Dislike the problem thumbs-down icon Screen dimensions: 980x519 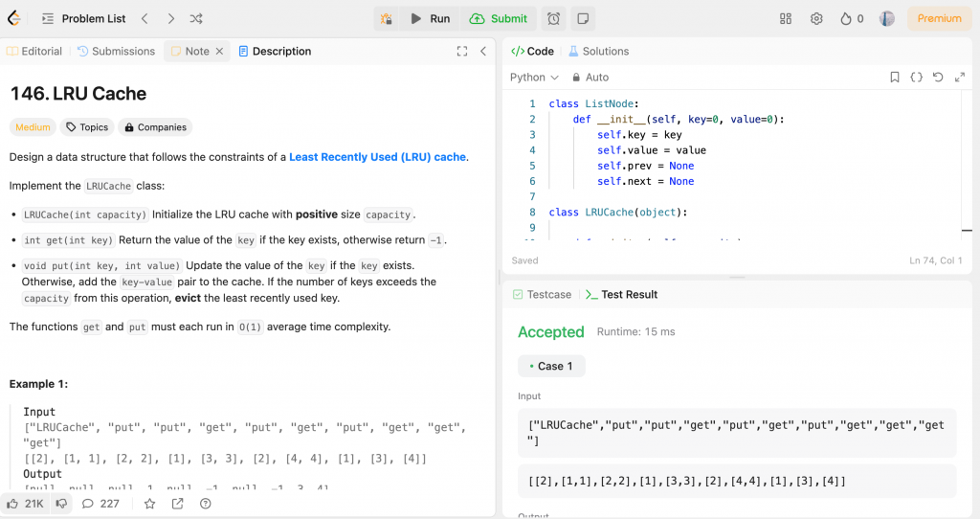[x=61, y=504]
